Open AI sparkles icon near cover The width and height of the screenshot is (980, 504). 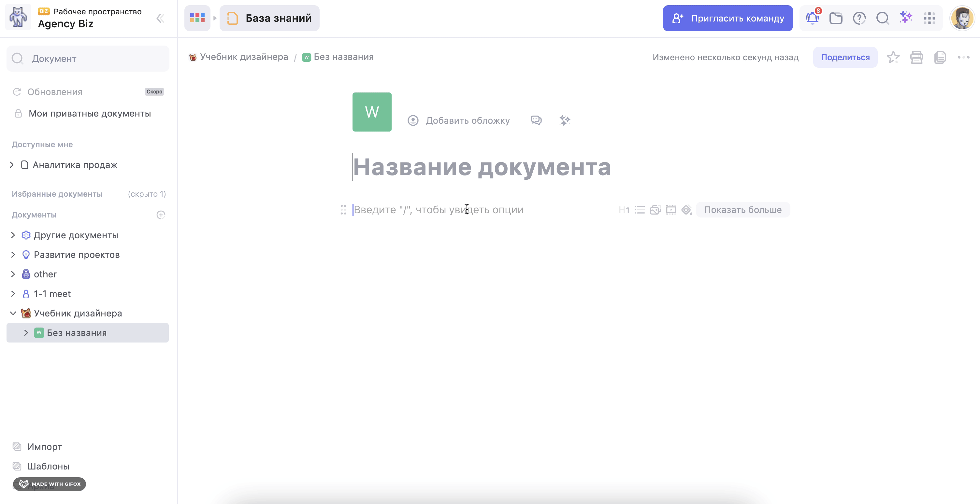pos(565,120)
